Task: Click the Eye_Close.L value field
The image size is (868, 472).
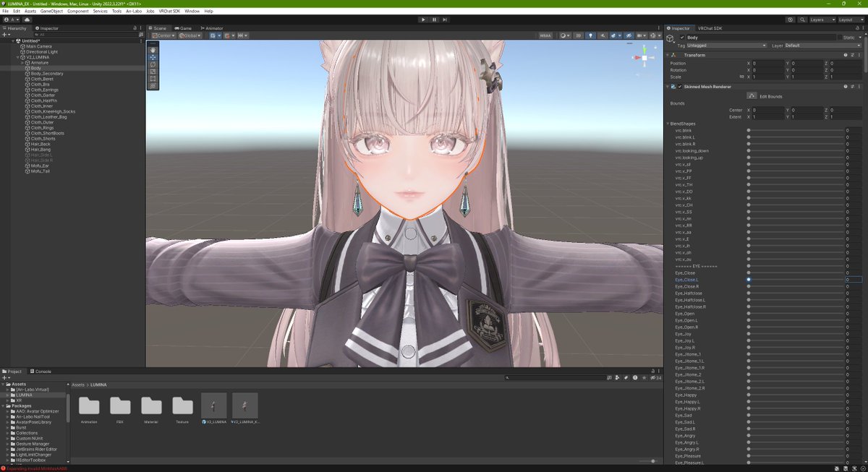Action: pos(853,279)
